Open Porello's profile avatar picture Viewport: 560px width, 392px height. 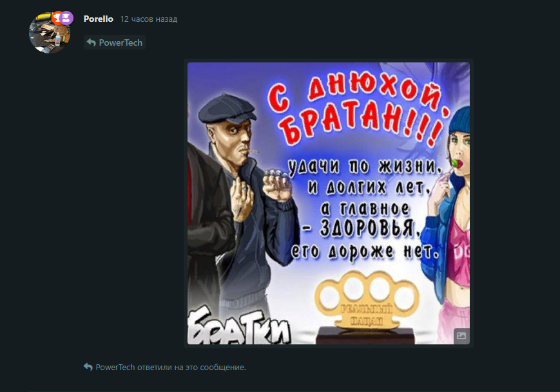click(49, 33)
